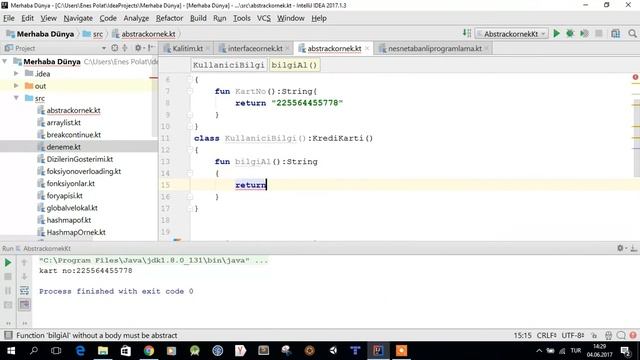Image resolution: width=640 pixels, height=360 pixels.
Task: Run with coverage icon in toolbar
Action: point(584,34)
